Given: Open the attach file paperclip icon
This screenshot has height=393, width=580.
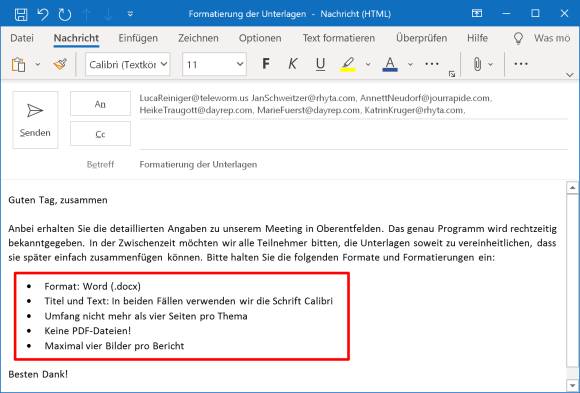Looking at the screenshot, I should 477,64.
